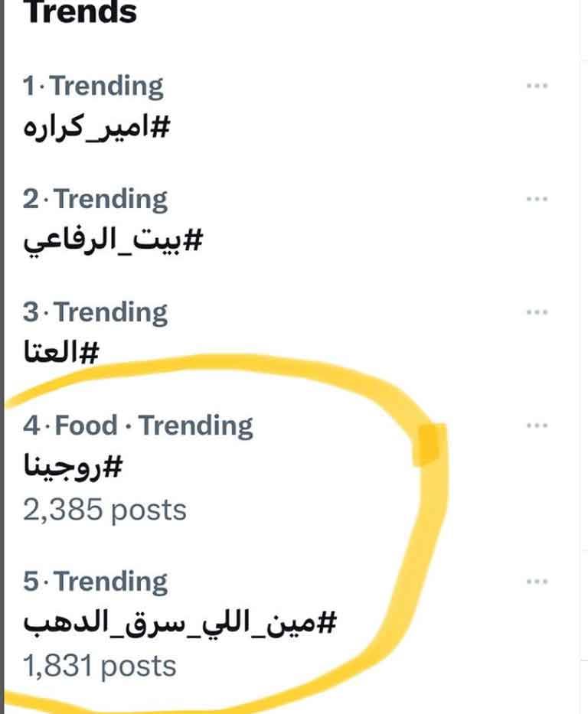Click the 2,385 posts count
588x714 pixels.
[x=104, y=510]
